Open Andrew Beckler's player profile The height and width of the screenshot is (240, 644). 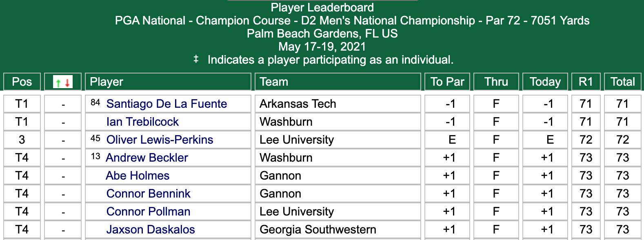pyautogui.click(x=147, y=158)
